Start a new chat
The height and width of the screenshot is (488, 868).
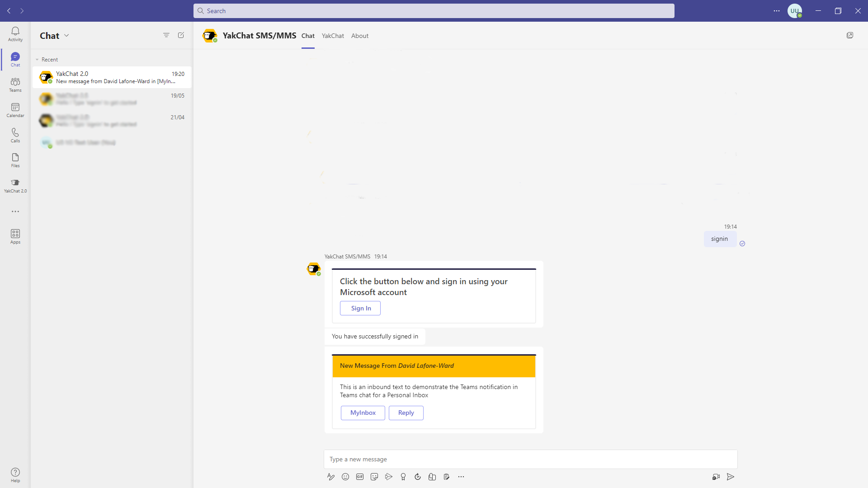click(x=181, y=35)
